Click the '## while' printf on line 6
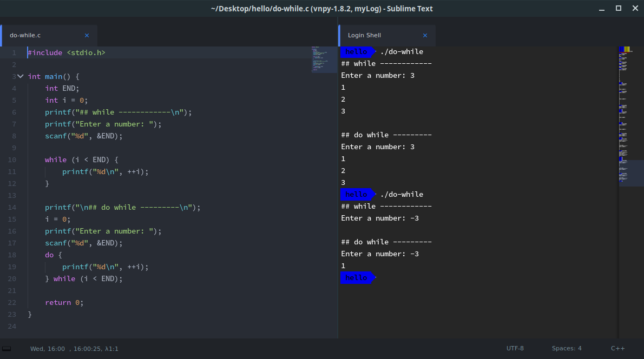 tap(119, 112)
